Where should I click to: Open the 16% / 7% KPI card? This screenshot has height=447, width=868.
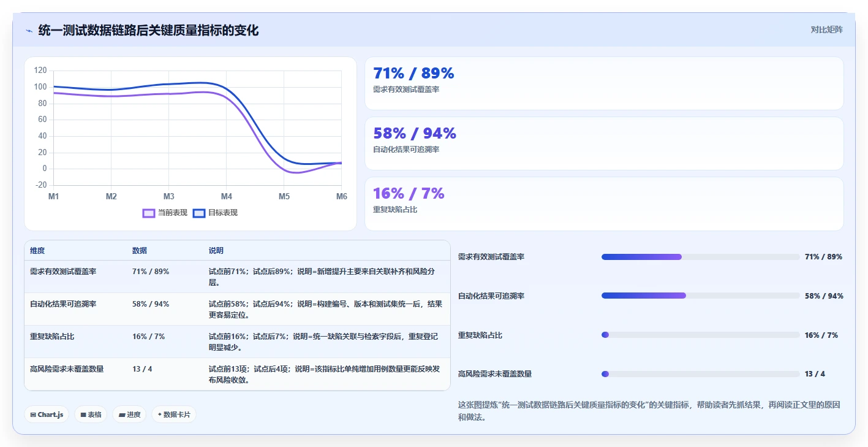coord(604,204)
